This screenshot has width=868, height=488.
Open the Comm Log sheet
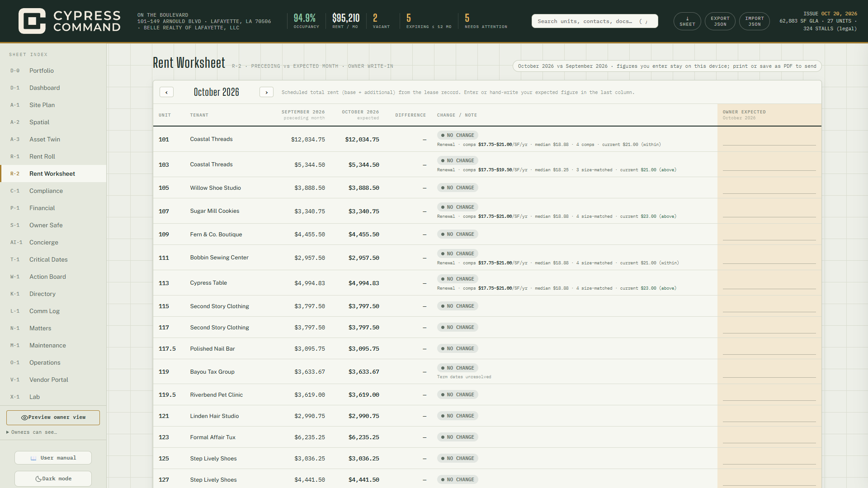53,311
